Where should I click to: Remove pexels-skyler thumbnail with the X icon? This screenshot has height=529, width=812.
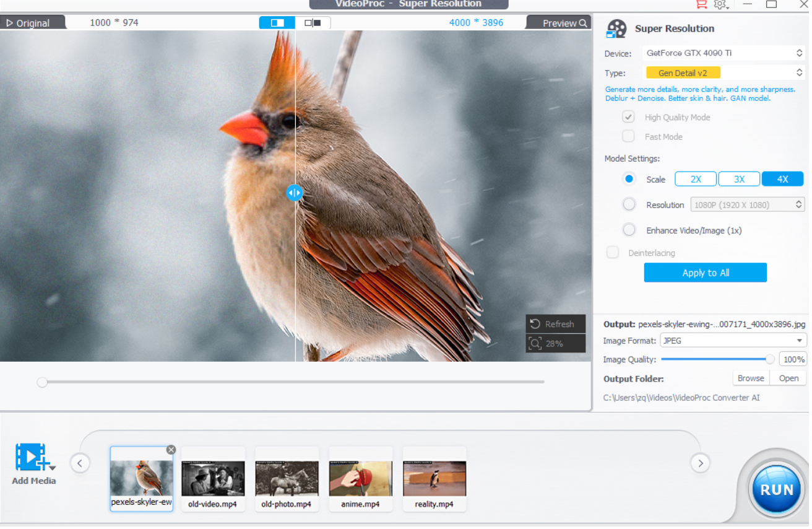point(171,450)
